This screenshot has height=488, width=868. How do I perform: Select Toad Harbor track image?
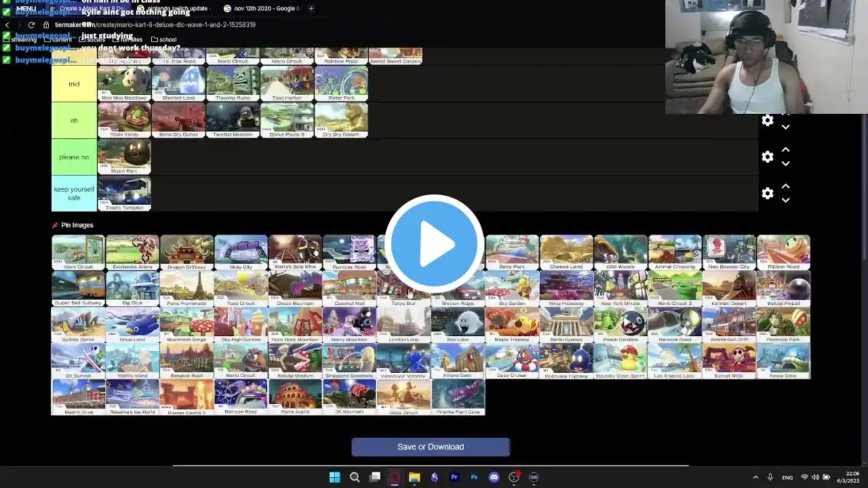(287, 83)
